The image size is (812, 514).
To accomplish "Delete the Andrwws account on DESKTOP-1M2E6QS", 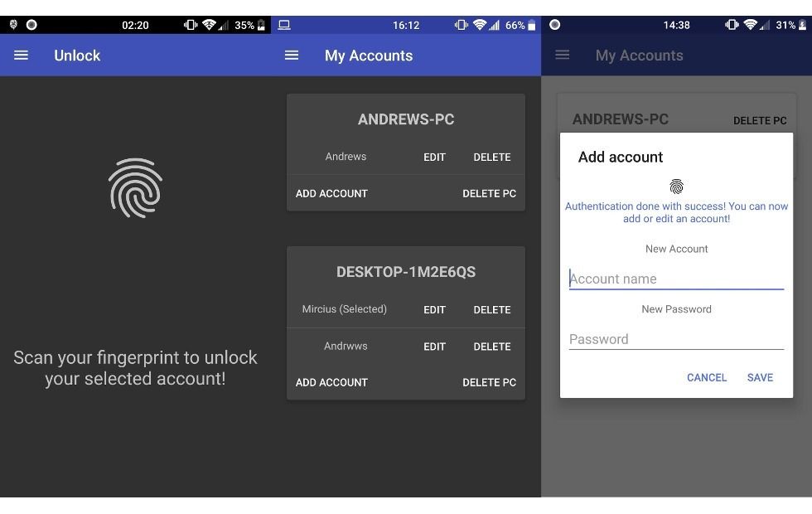I will (491, 346).
